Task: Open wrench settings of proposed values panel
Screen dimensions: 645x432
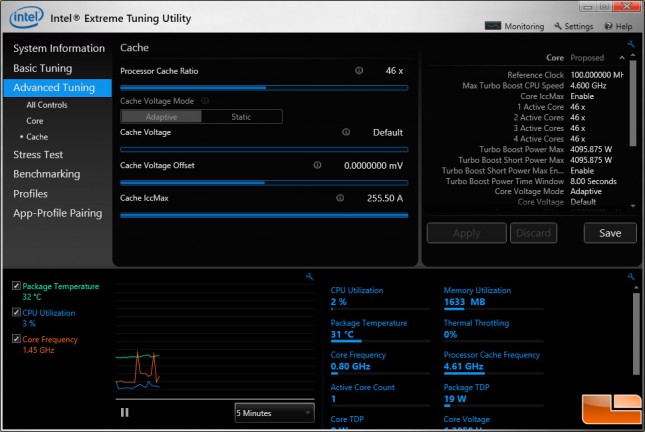Action: (x=631, y=44)
